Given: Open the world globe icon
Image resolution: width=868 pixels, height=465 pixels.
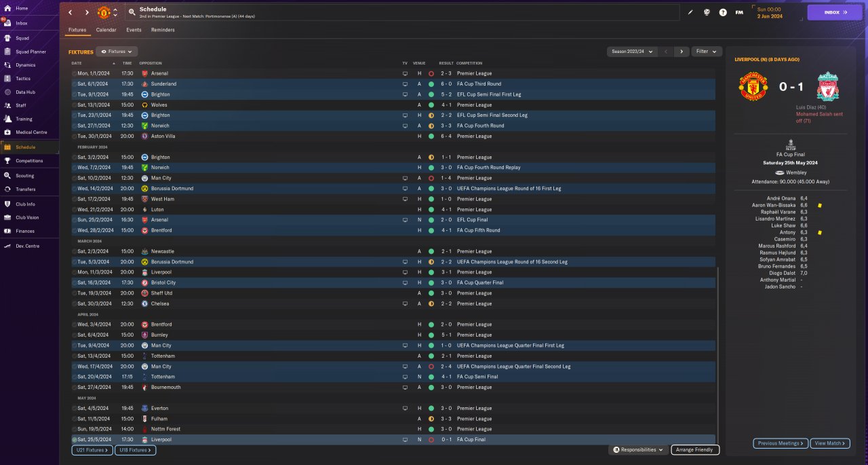Looking at the screenshot, I should (707, 12).
